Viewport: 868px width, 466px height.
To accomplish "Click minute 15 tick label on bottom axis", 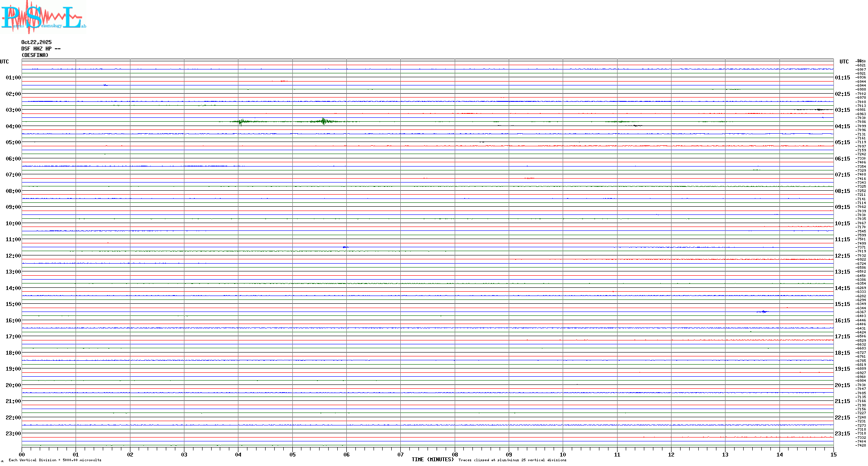I will click(x=833, y=454).
